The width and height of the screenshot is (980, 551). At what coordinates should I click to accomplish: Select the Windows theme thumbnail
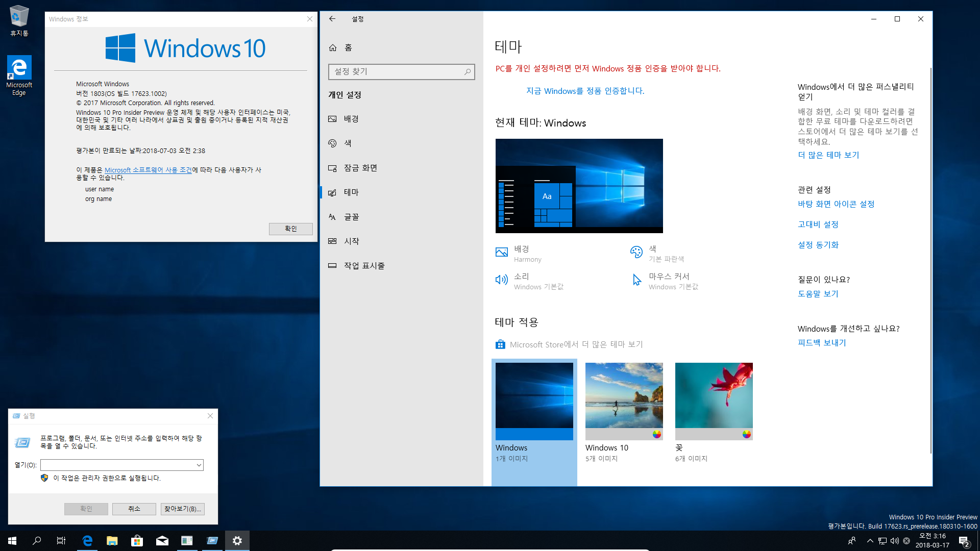pyautogui.click(x=534, y=401)
